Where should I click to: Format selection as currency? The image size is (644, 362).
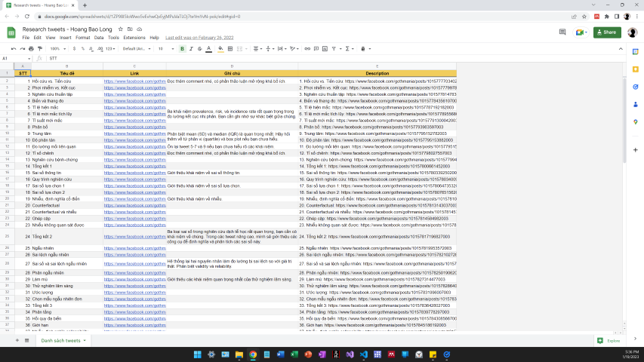tap(74, 49)
